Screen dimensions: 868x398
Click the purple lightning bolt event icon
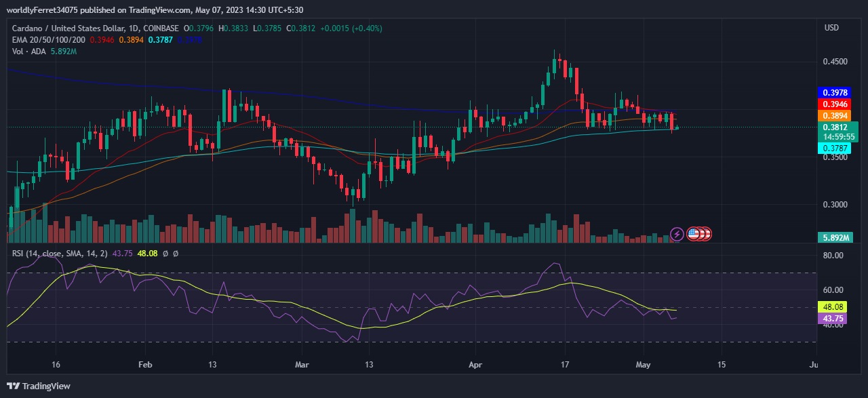[677, 234]
